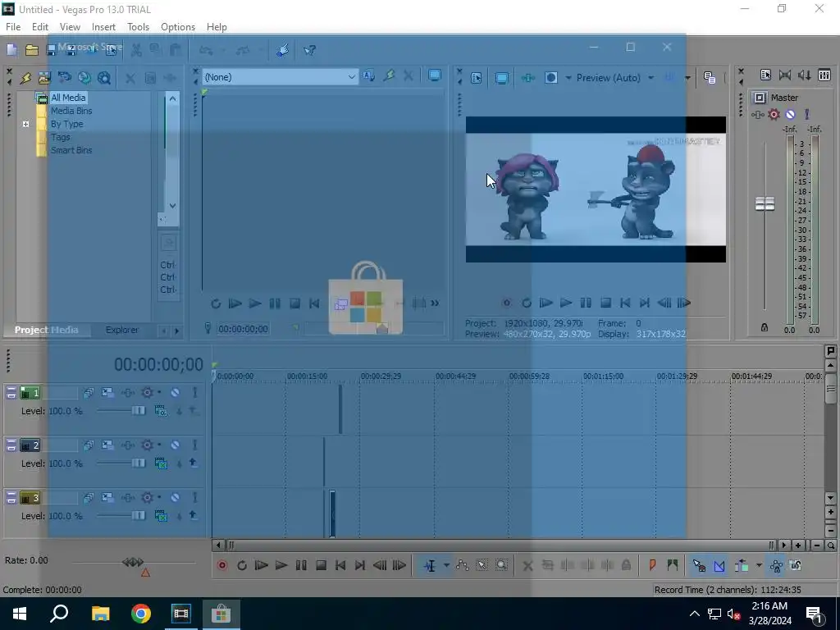Click the Video Output FX icon in preview
The image size is (840, 630).
(x=527, y=78)
